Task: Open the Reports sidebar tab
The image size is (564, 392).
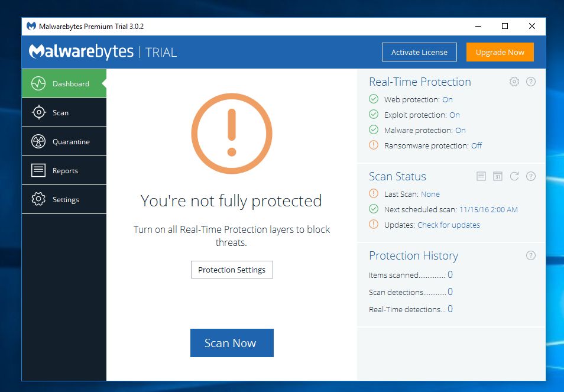Action: [x=64, y=171]
